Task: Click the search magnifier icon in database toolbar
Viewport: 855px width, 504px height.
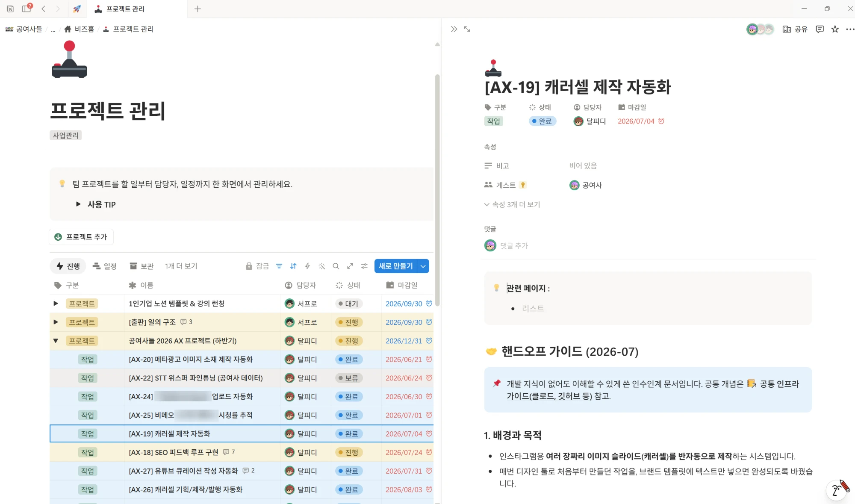Action: (x=336, y=266)
